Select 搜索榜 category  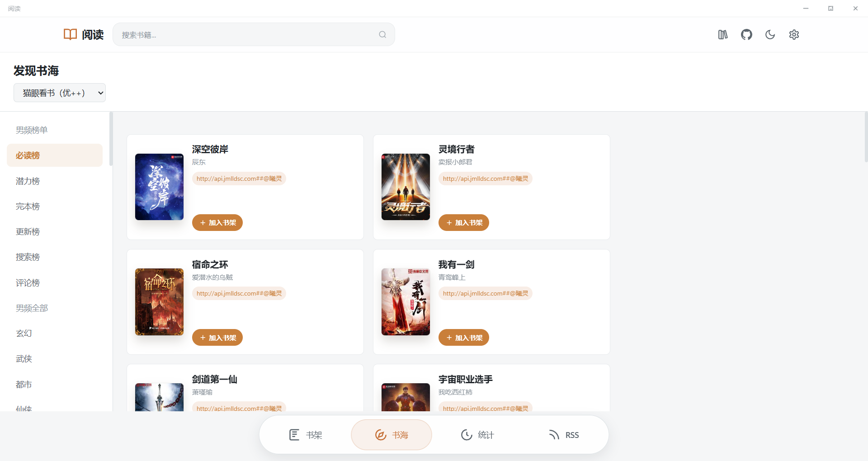55,257
